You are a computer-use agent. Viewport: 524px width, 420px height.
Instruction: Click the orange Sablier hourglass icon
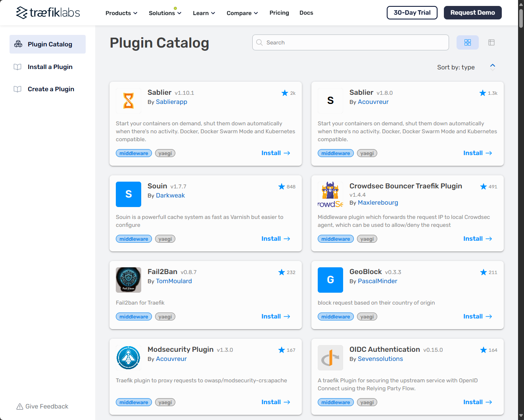point(129,101)
